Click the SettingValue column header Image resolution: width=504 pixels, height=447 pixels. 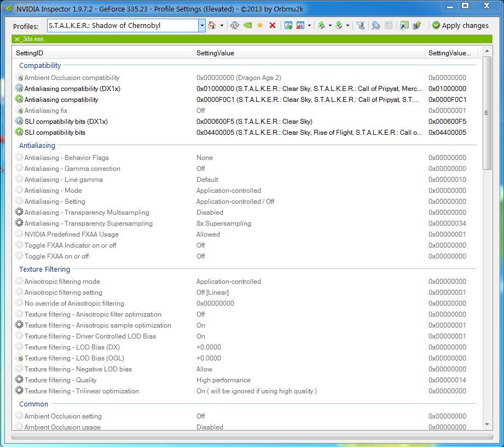click(309, 53)
